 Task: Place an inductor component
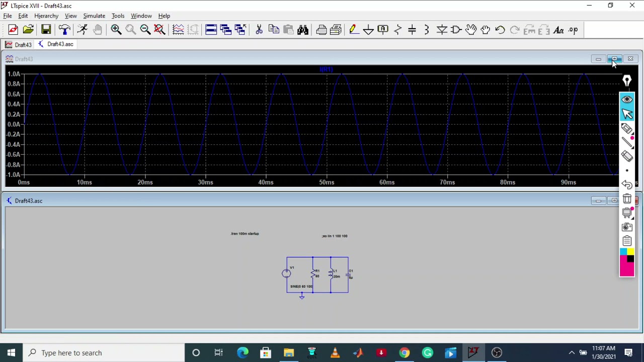[427, 30]
